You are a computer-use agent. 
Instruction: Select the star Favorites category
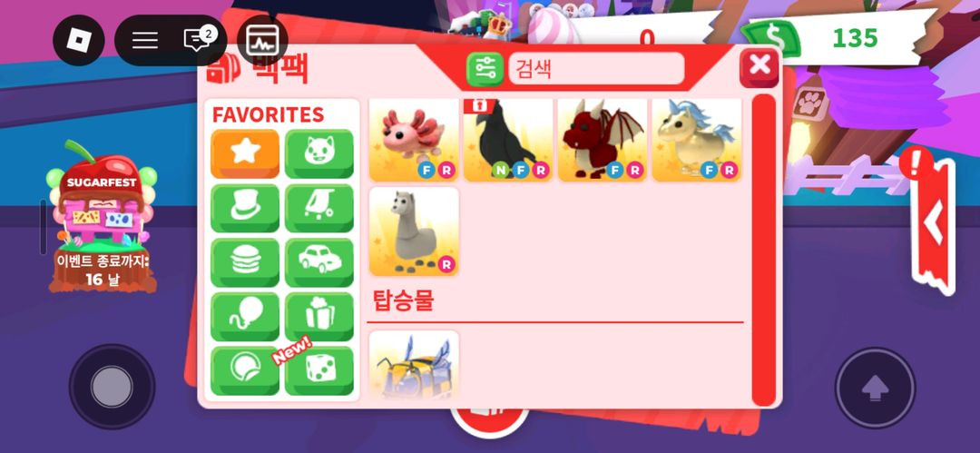tap(245, 154)
